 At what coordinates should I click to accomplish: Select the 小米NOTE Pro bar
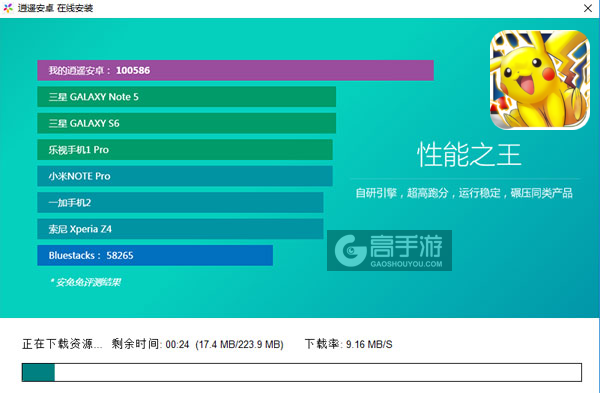click(185, 176)
